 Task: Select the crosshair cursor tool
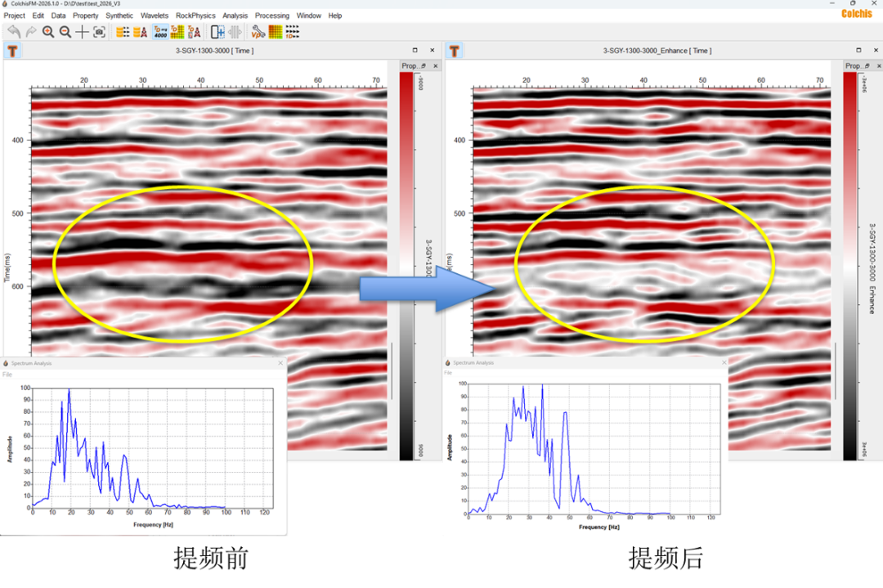[x=83, y=32]
